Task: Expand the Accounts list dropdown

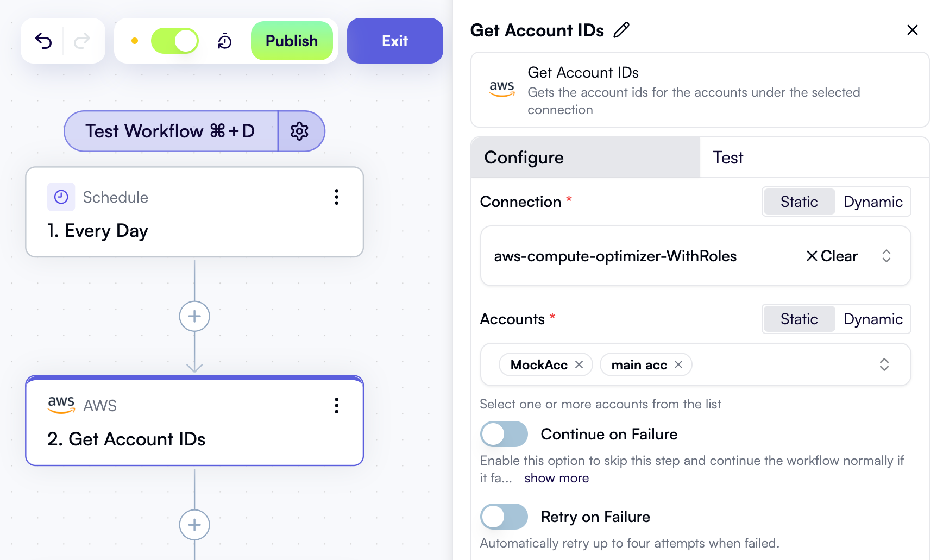Action: click(x=884, y=364)
